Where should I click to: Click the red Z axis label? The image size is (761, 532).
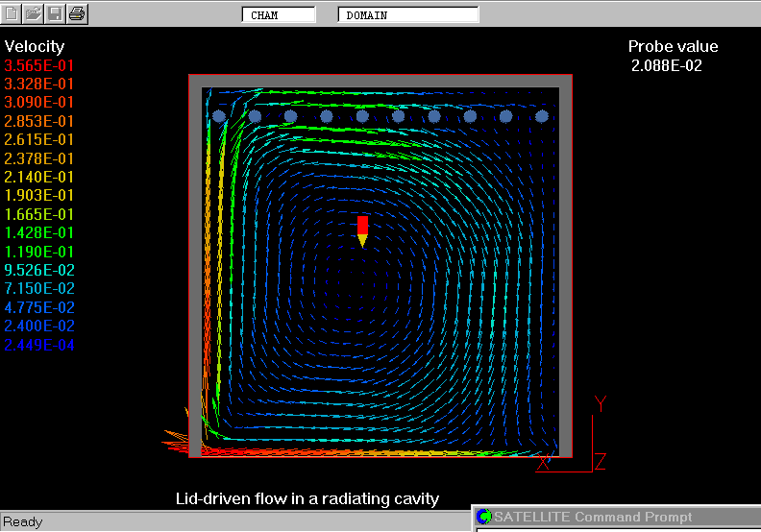pos(600,462)
